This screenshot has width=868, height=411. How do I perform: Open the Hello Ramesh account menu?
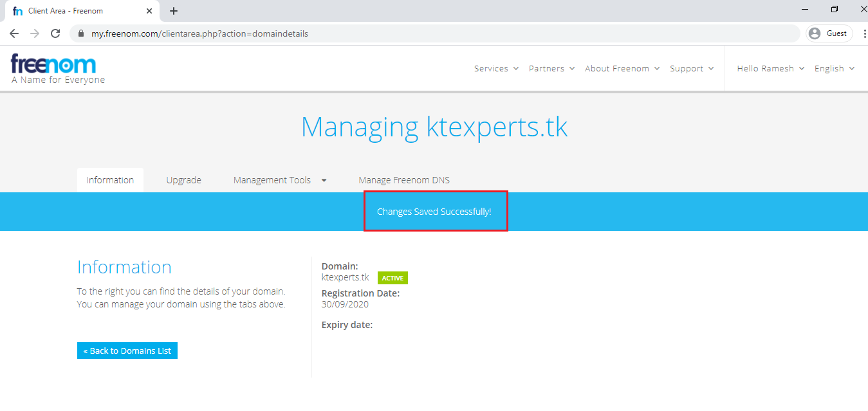(771, 68)
